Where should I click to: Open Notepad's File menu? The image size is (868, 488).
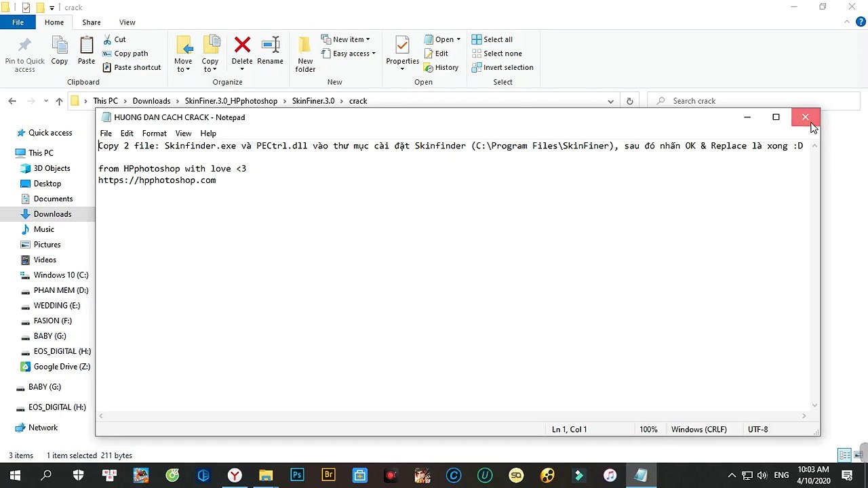click(106, 134)
